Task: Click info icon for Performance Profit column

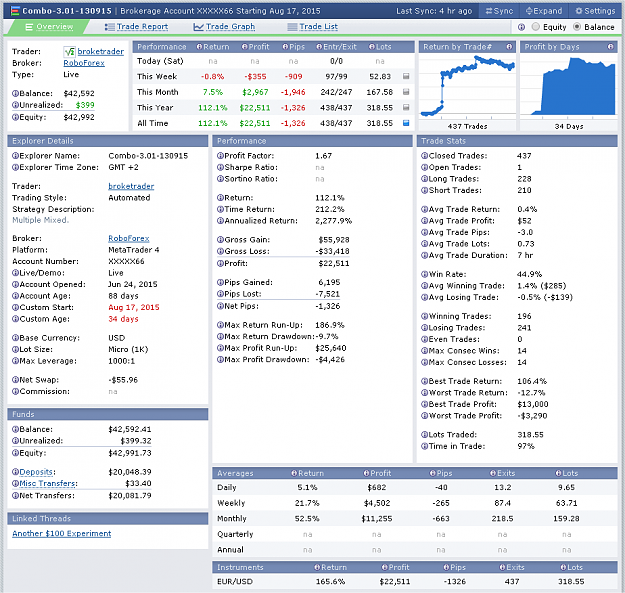Action: (x=244, y=47)
